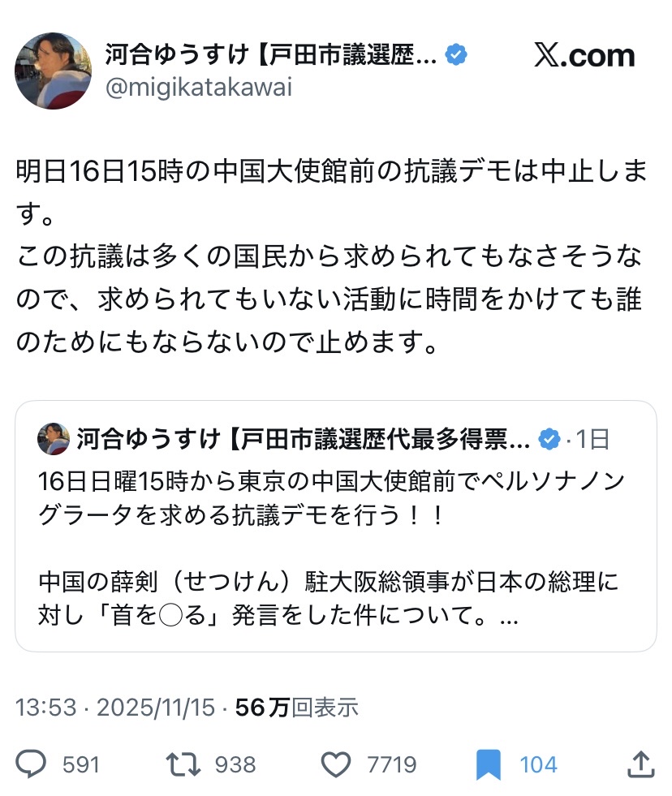Click the 591 reply count
Image resolution: width=672 pixels, height=796 pixels.
point(80,764)
